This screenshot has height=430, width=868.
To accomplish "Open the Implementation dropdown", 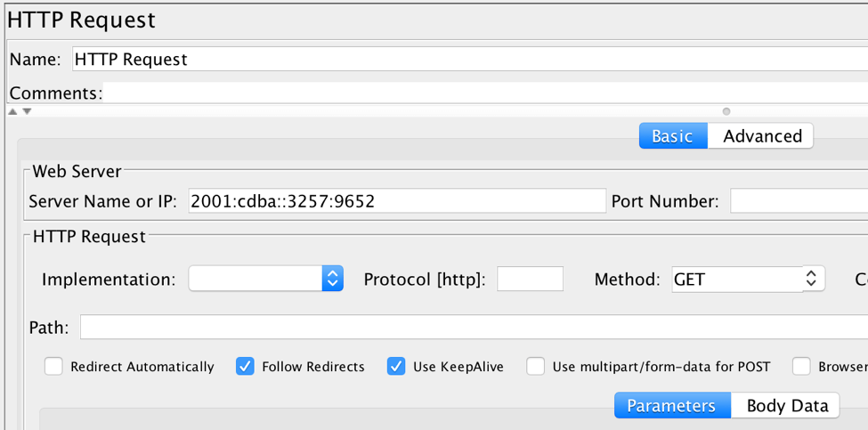I will [x=265, y=279].
